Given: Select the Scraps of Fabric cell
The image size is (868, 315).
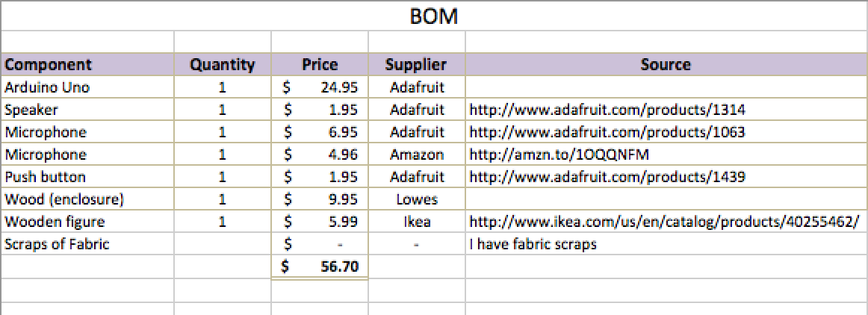Looking at the screenshot, I should [57, 244].
